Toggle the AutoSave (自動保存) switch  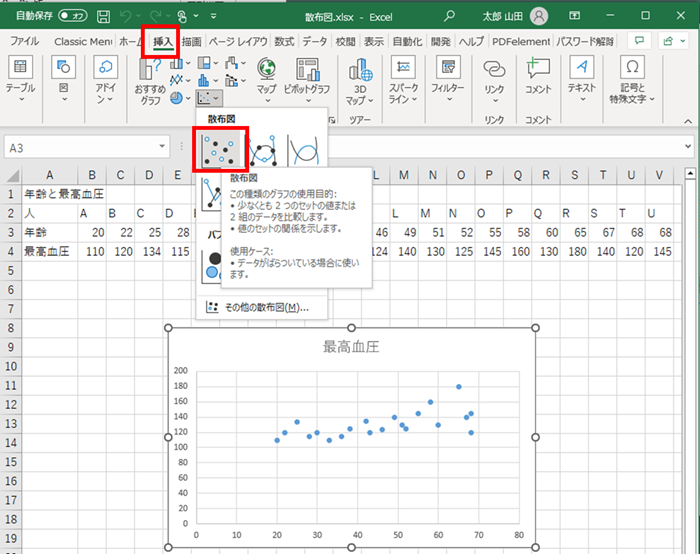click(73, 16)
